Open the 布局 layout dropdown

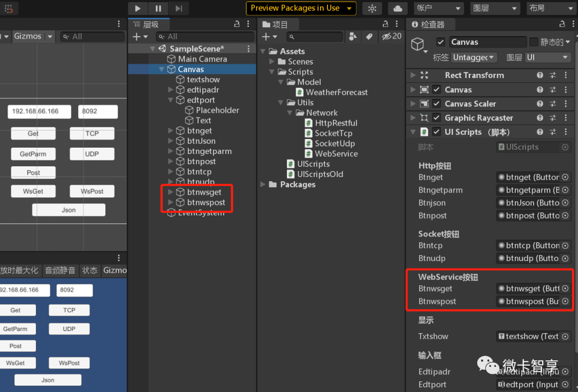pyautogui.click(x=551, y=8)
